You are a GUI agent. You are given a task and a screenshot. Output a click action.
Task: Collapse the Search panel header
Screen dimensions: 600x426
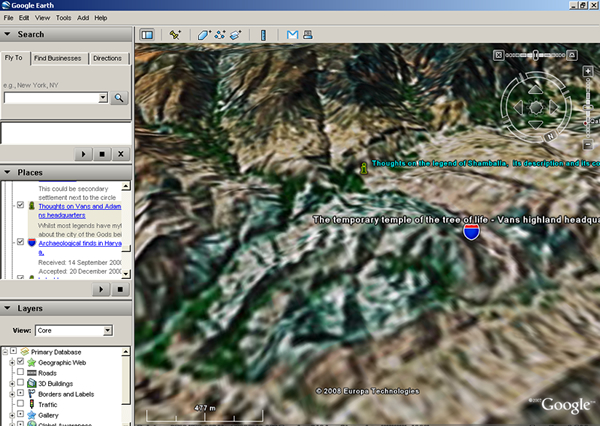click(x=66, y=34)
